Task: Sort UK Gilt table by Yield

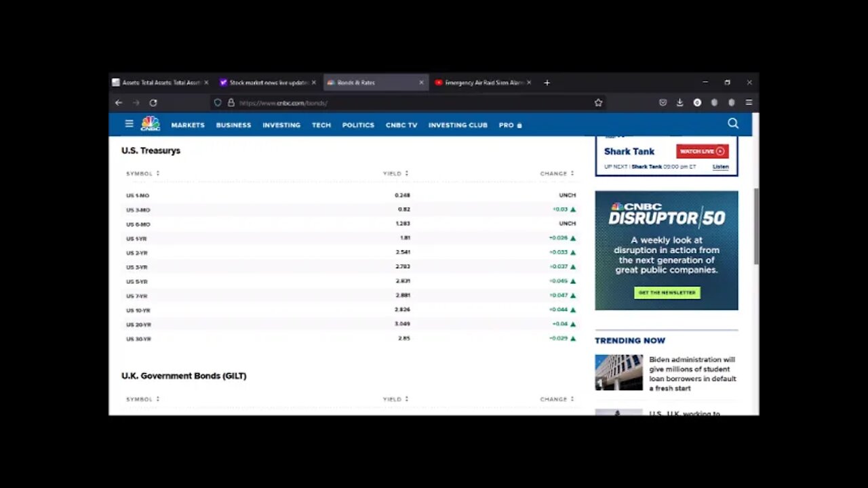Action: pos(396,399)
